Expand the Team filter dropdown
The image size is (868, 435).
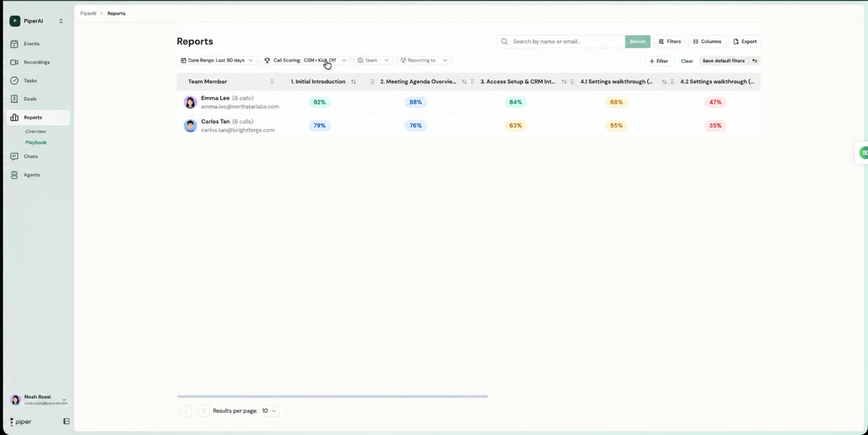[x=373, y=60]
